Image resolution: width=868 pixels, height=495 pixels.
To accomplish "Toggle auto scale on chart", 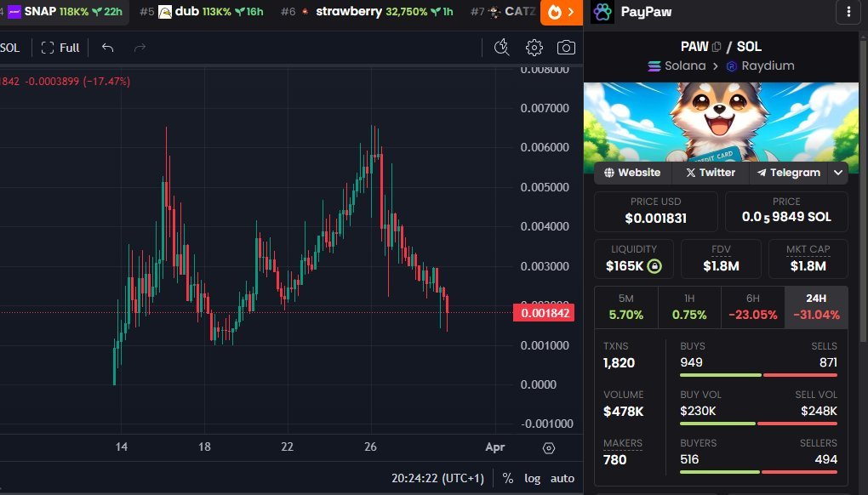I will coord(562,478).
